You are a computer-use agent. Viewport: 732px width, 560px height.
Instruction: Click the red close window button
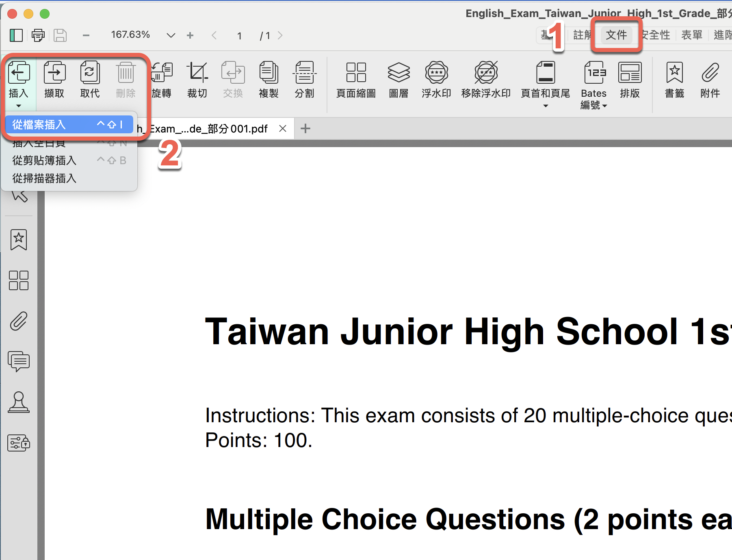pos(12,14)
